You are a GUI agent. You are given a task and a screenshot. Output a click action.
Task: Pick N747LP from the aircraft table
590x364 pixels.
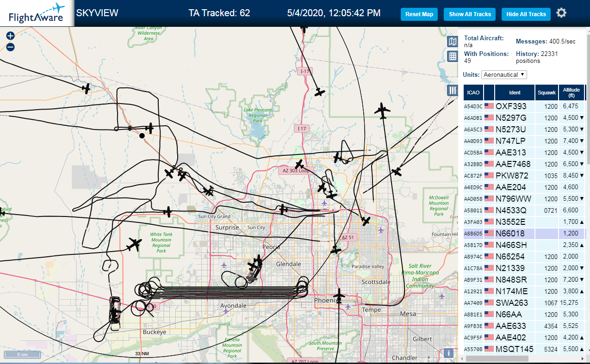(x=524, y=141)
